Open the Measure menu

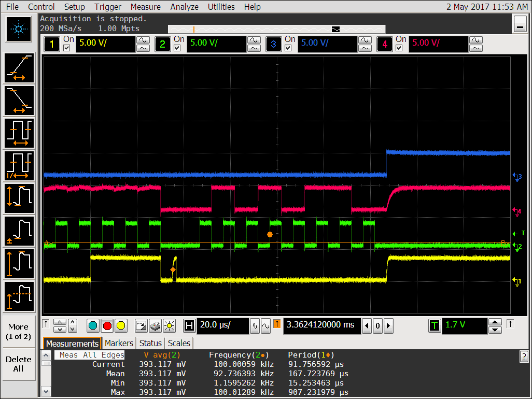[146, 7]
